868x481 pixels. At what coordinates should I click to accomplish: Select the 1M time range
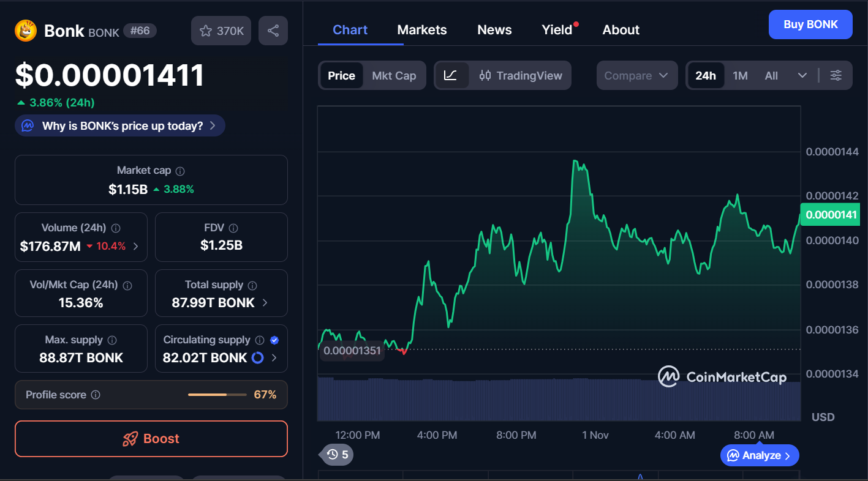pyautogui.click(x=740, y=75)
